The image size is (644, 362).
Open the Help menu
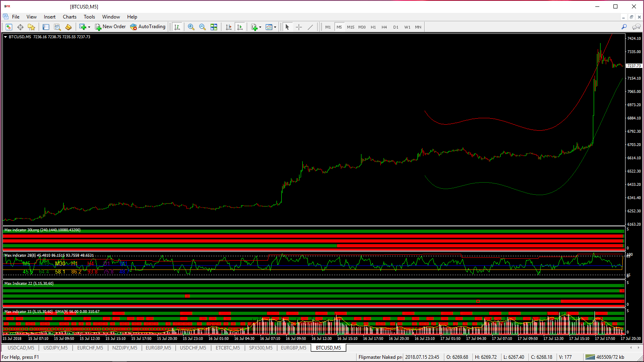(x=132, y=17)
